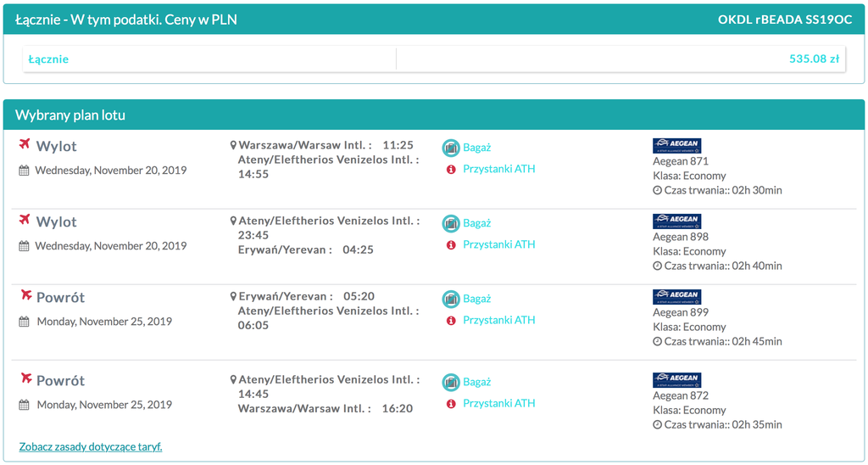The width and height of the screenshot is (868, 465).
Task: Click baggage icon for Aegean 899 flight
Action: coord(451,299)
